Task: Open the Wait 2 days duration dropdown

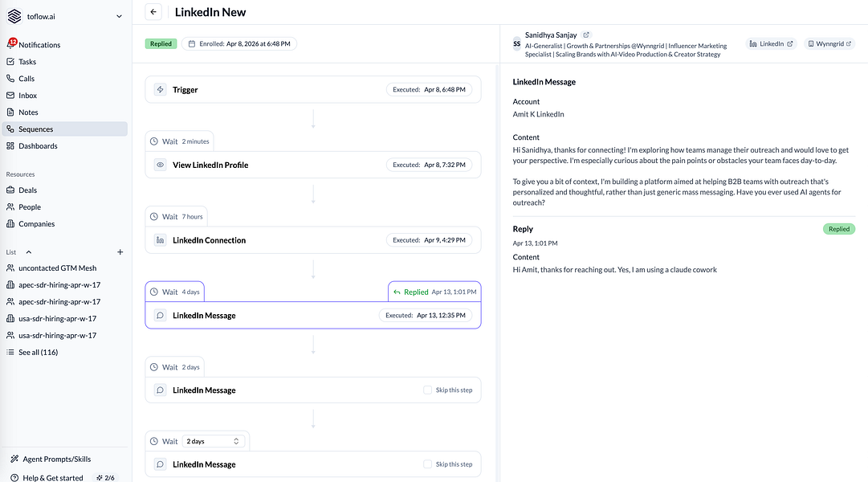Action: click(x=213, y=442)
